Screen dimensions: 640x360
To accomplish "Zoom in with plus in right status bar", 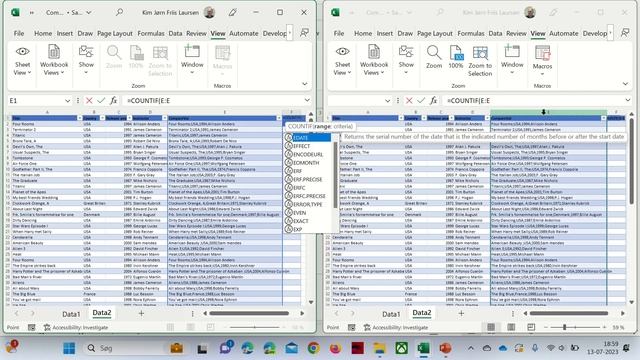I will [x=604, y=327].
